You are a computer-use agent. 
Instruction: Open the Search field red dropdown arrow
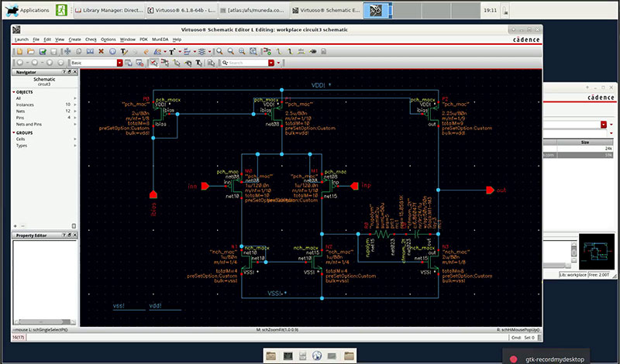click(x=271, y=63)
